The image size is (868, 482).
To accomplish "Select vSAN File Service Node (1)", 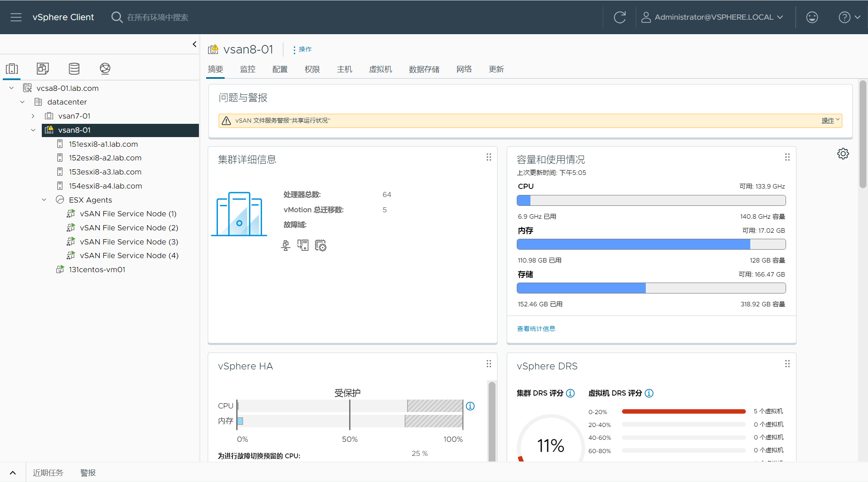I will pos(128,214).
